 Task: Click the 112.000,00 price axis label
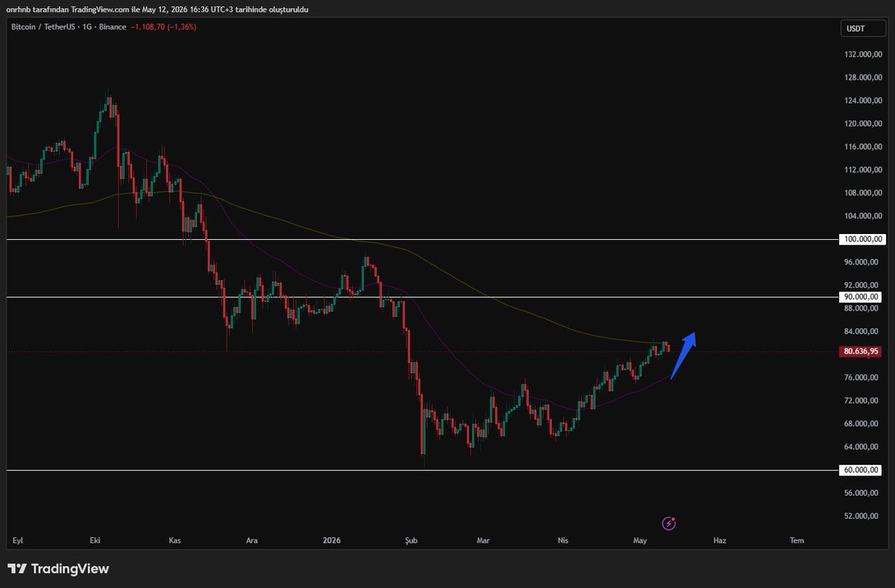tap(863, 170)
